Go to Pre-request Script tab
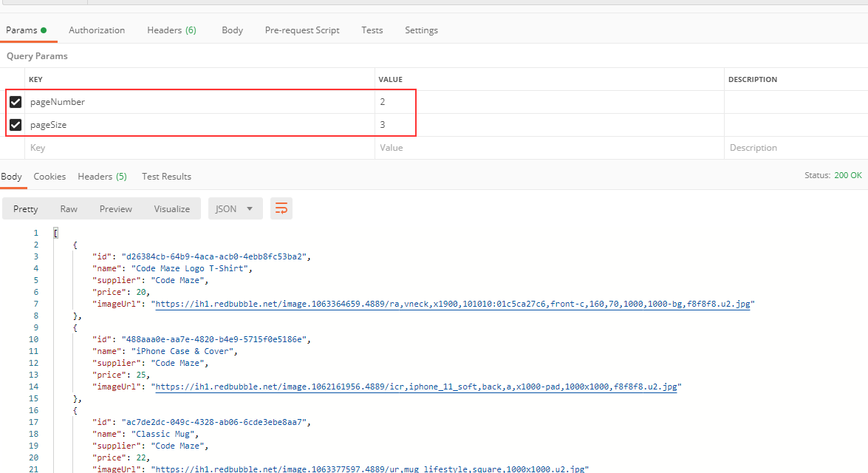The height and width of the screenshot is (473, 868). point(302,30)
